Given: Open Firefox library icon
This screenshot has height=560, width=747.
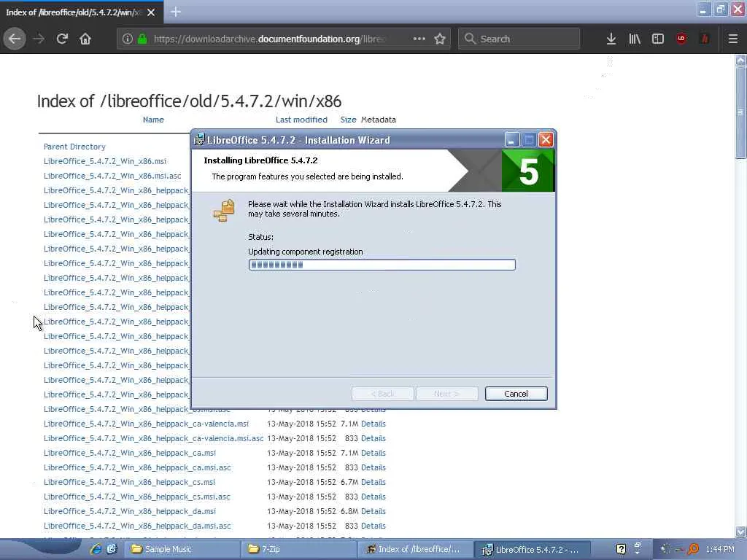Looking at the screenshot, I should click(x=635, y=39).
